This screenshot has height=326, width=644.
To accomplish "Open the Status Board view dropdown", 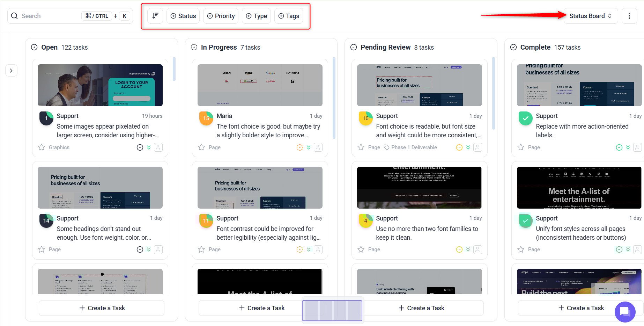I will 590,16.
